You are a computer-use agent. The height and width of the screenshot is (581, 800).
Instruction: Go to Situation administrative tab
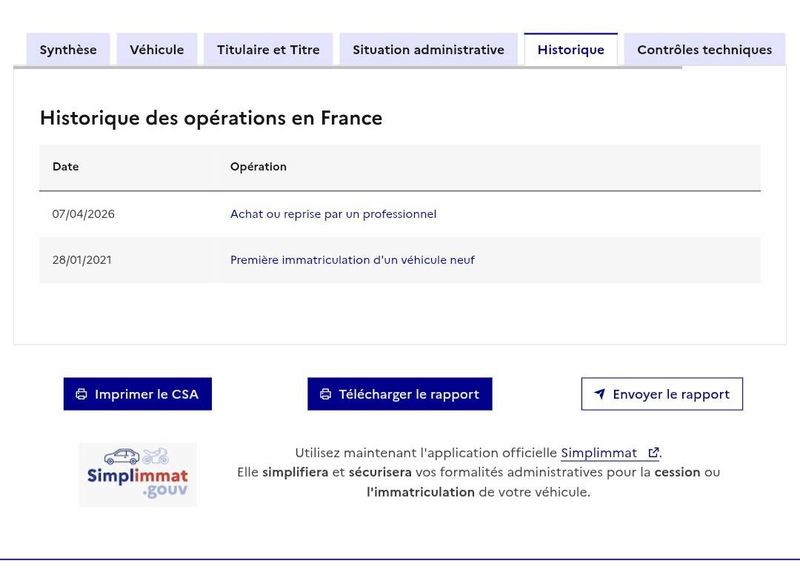click(x=429, y=49)
